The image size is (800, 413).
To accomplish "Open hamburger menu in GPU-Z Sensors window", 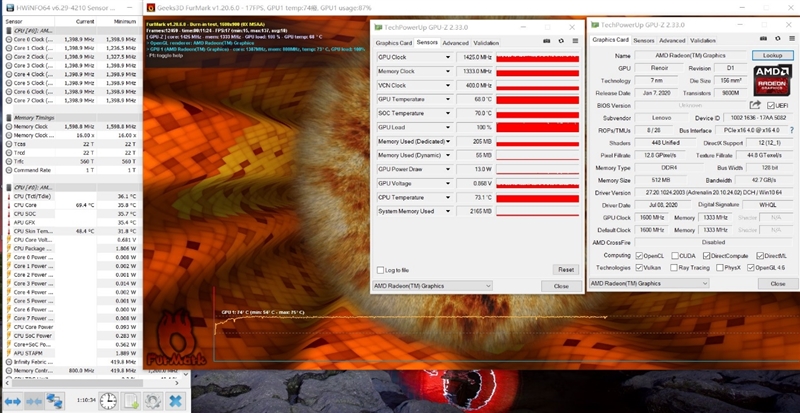I will (575, 41).
